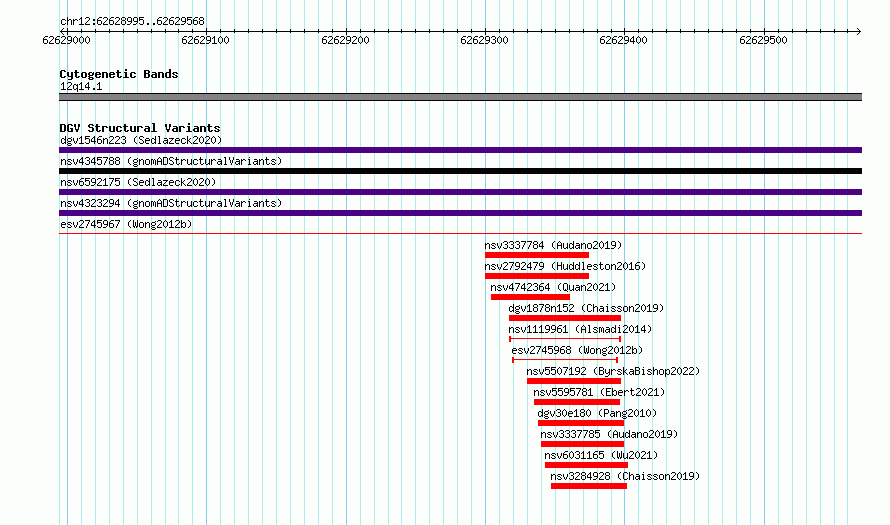Click the red bar under nsv4742364
This screenshot has height=525, width=890.
pyautogui.click(x=530, y=297)
